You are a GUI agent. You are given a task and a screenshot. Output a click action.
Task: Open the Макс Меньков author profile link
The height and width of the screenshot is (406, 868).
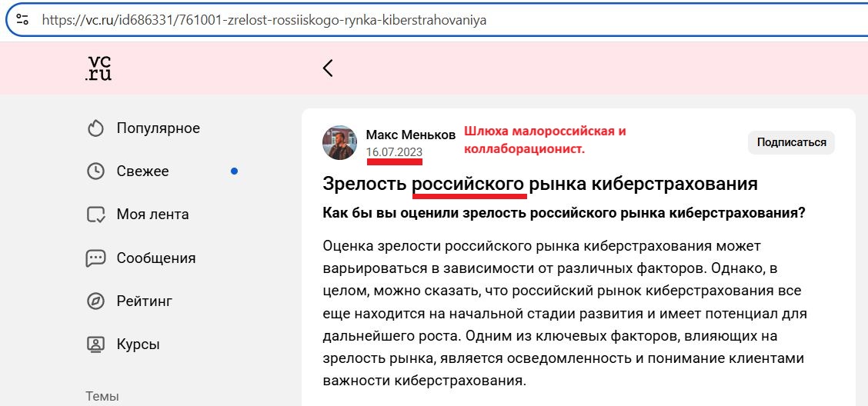[x=410, y=135]
